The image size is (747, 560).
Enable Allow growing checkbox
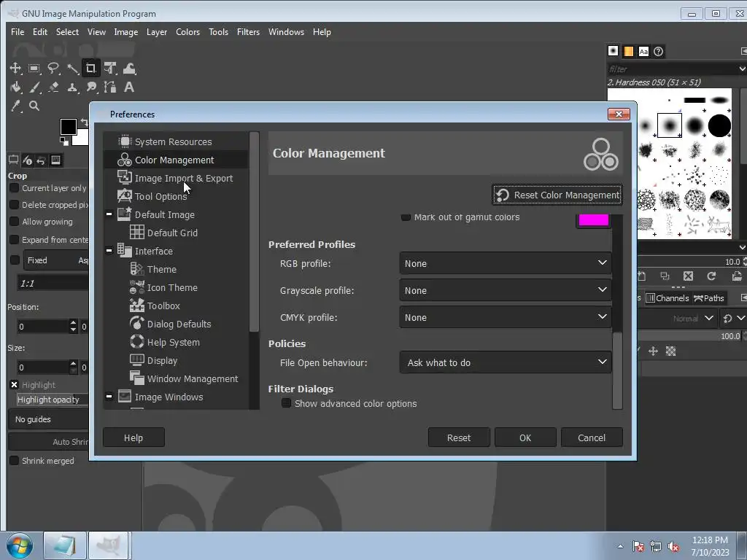(15, 222)
